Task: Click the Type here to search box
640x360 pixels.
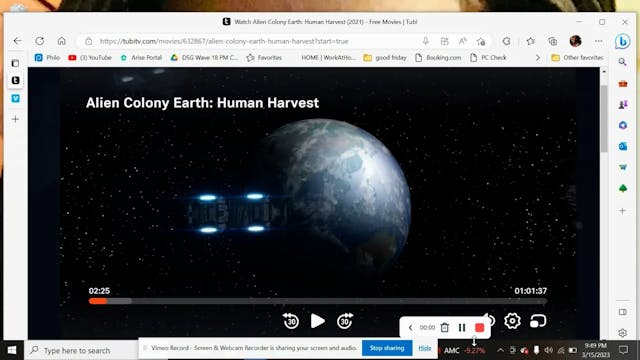Action: 82,350
